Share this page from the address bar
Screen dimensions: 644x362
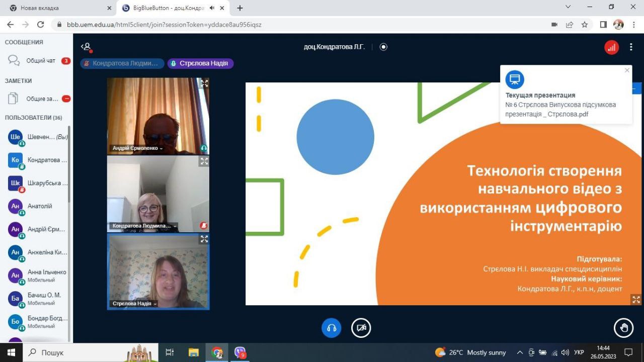pos(570,24)
